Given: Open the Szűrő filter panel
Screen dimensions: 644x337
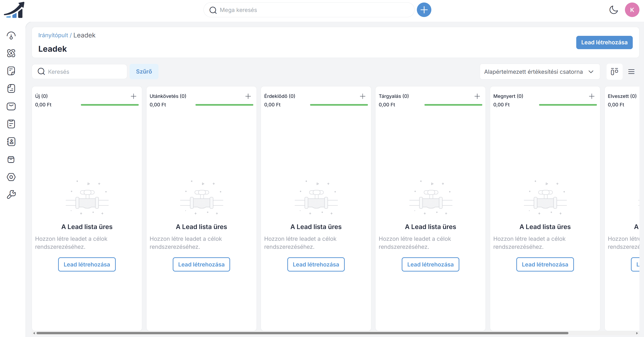Looking at the screenshot, I should 144,71.
